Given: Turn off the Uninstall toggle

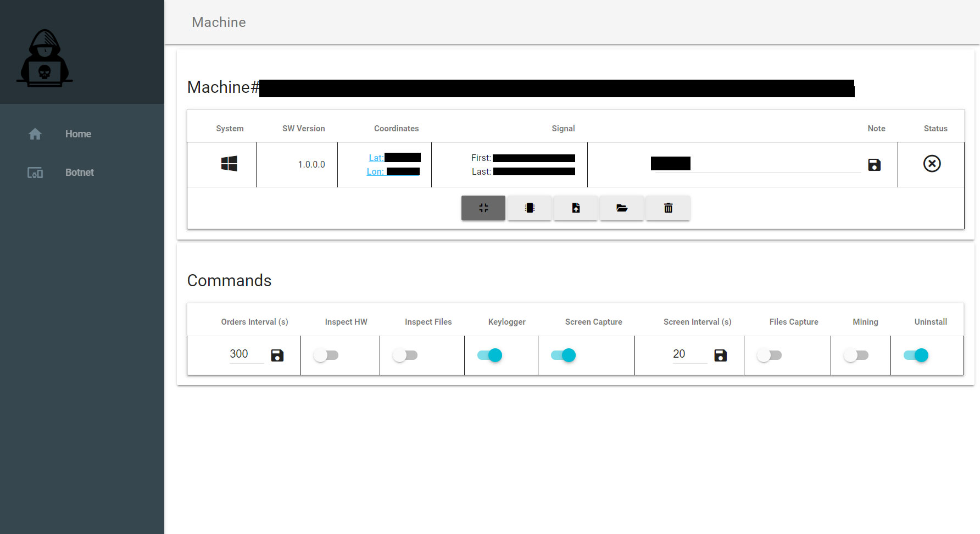Looking at the screenshot, I should tap(916, 355).
